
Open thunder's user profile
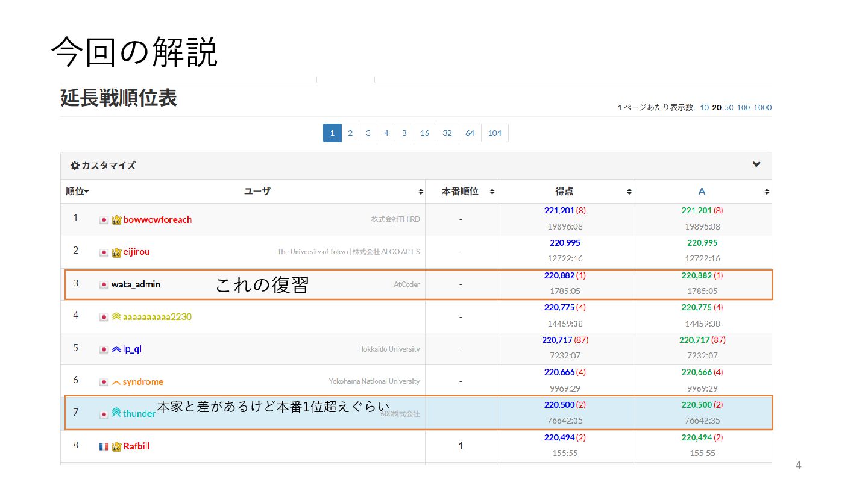139,414
